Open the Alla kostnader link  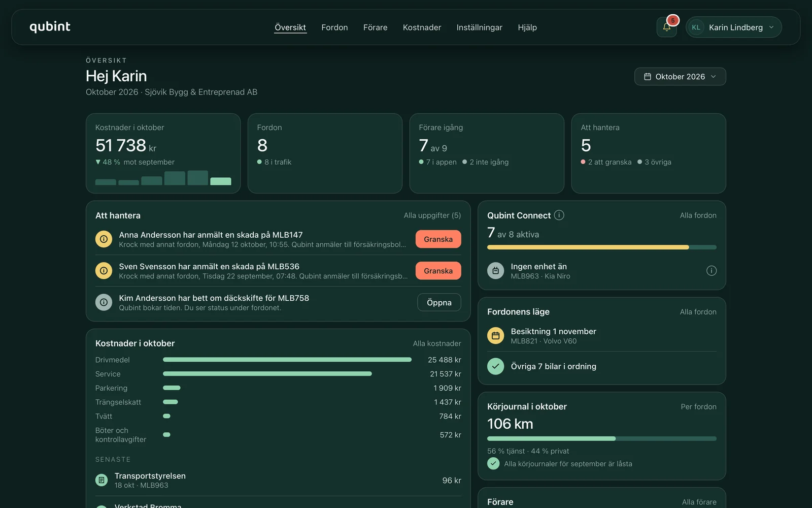(437, 343)
